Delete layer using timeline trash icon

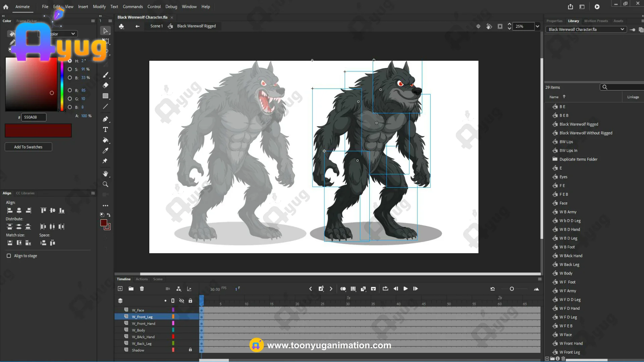point(142,289)
